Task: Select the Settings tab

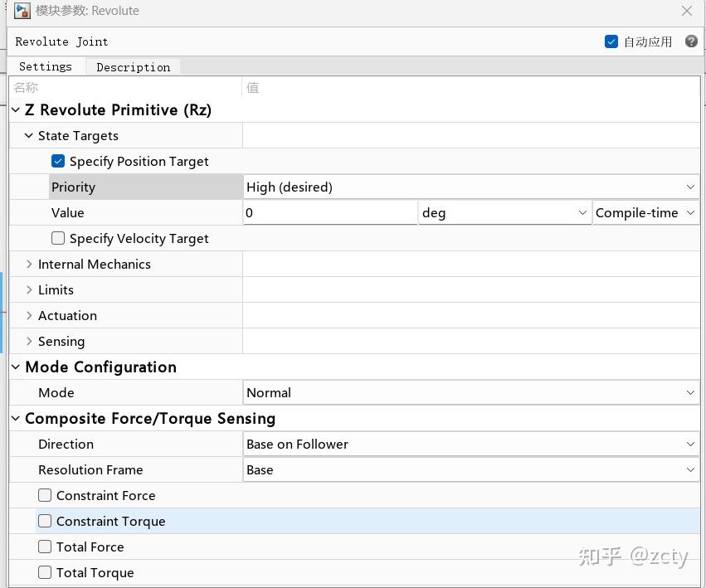Action: [x=46, y=66]
